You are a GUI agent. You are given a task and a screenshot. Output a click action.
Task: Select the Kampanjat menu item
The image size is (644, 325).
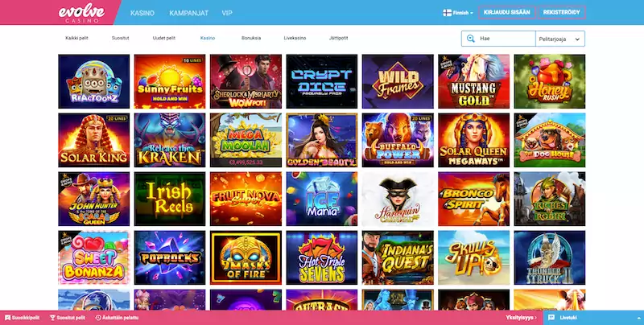[188, 13]
